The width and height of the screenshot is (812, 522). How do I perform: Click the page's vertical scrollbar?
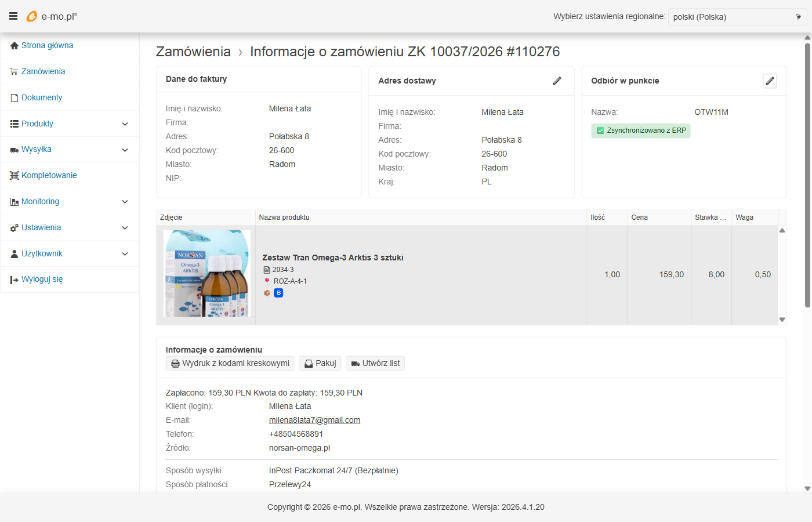click(x=807, y=174)
